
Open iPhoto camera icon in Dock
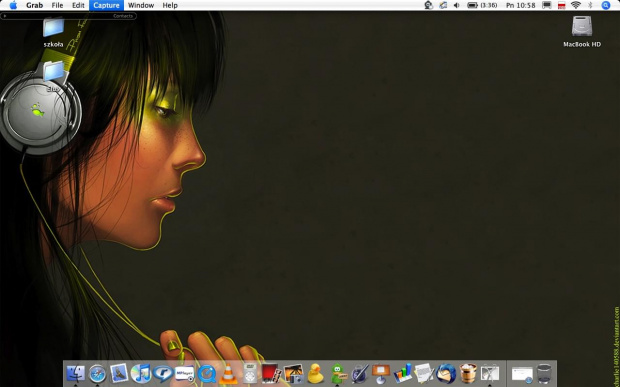coord(293,374)
